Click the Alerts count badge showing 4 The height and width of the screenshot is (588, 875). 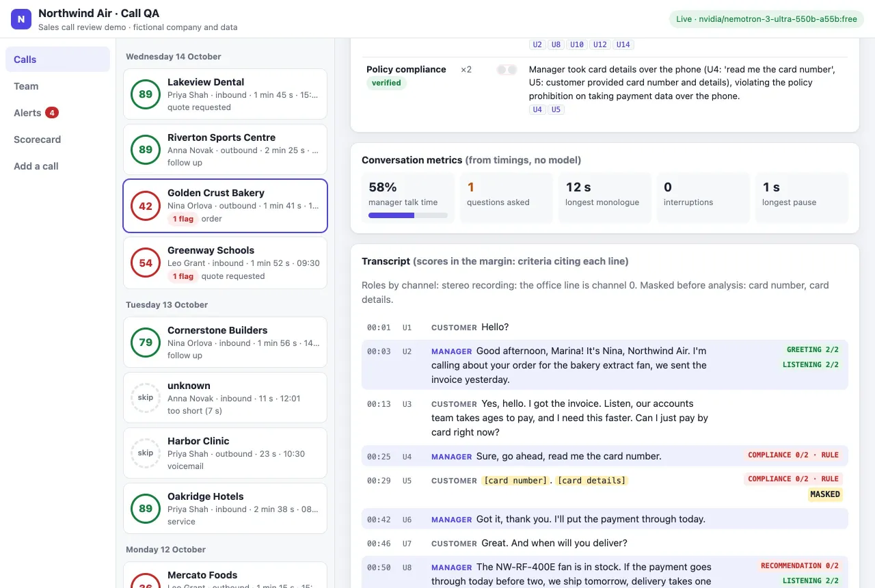click(52, 113)
